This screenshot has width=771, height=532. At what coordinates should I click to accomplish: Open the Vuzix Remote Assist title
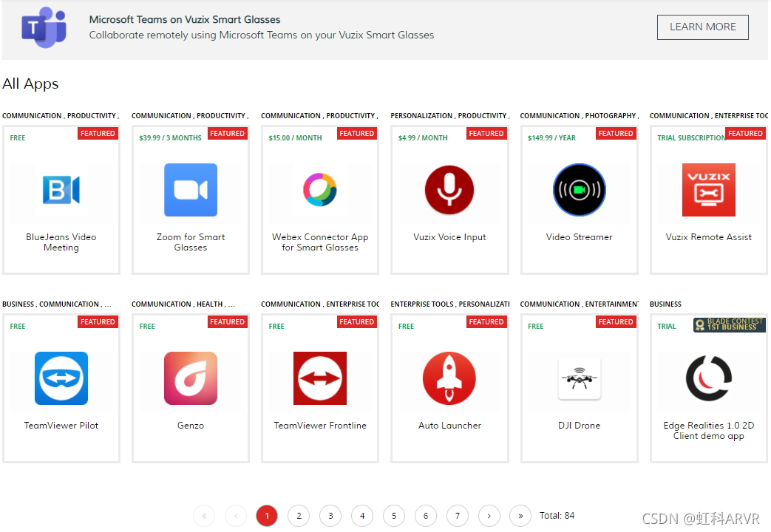[x=709, y=237]
